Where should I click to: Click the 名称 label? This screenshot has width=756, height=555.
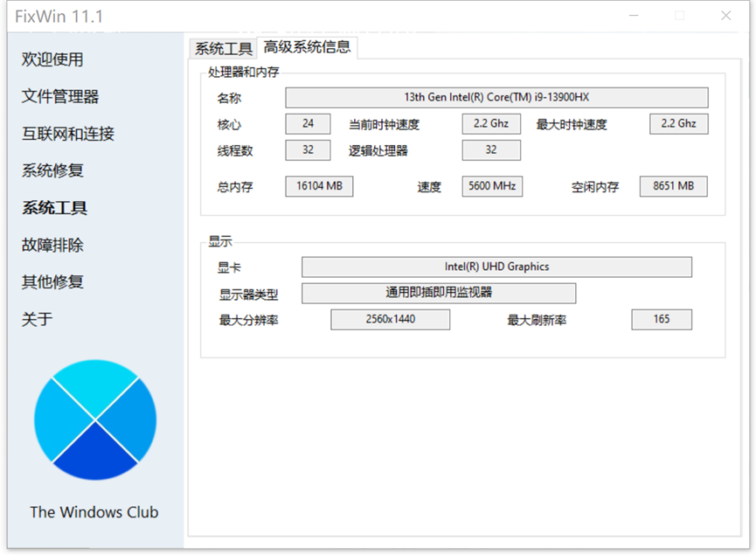point(229,99)
